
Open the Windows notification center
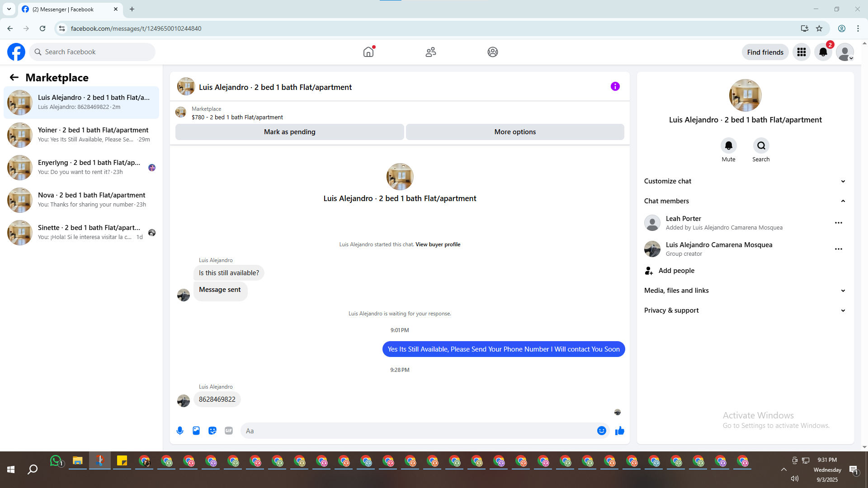coord(854,470)
